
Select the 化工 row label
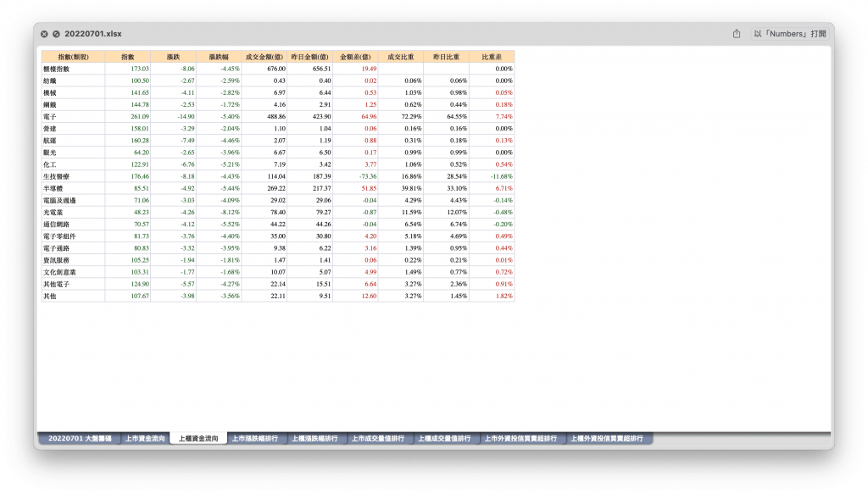(50, 164)
